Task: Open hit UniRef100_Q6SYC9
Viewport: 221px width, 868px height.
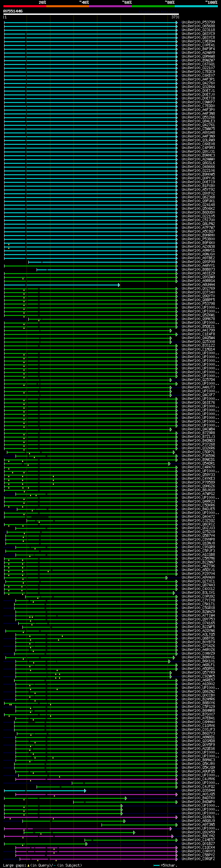Action: (198, 34)
